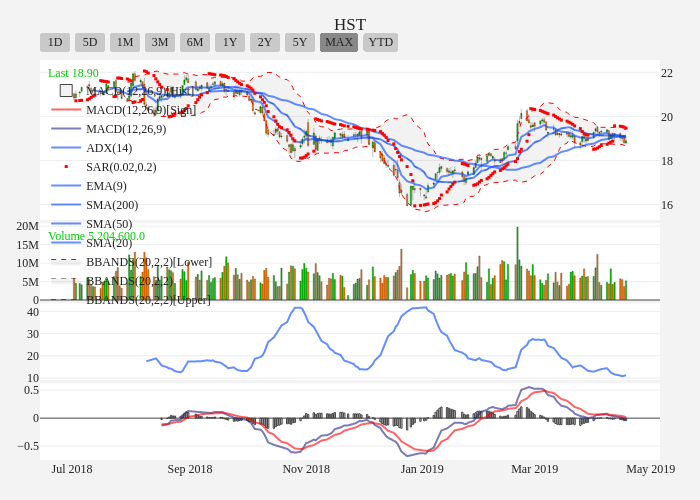Pick the 5Y range button
This screenshot has width=700, height=500.
tap(300, 42)
